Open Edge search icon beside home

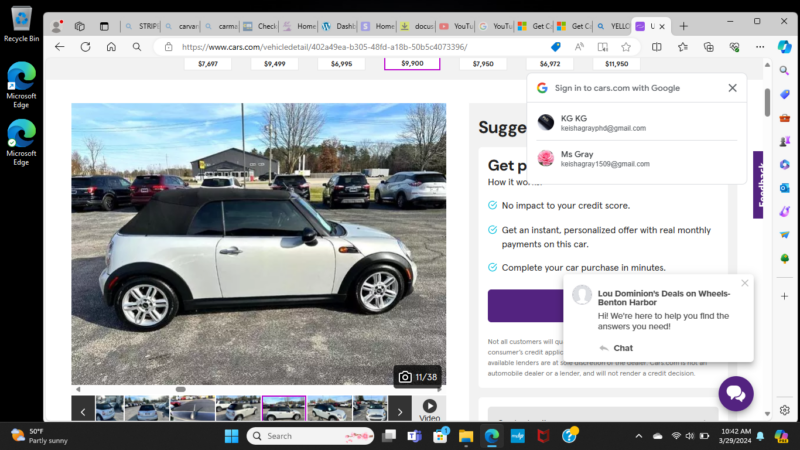tap(137, 47)
